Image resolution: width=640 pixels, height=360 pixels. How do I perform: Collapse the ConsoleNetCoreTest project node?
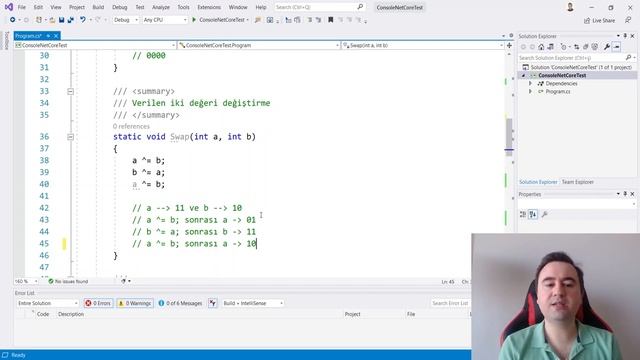(523, 76)
